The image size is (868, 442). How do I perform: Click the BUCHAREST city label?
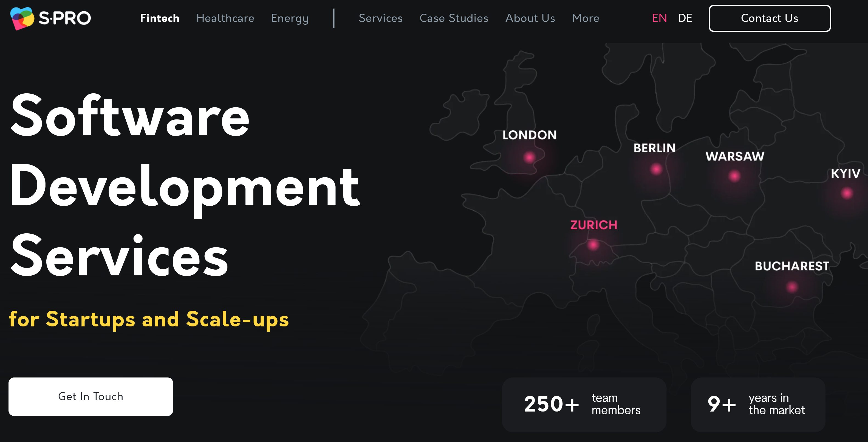click(792, 266)
